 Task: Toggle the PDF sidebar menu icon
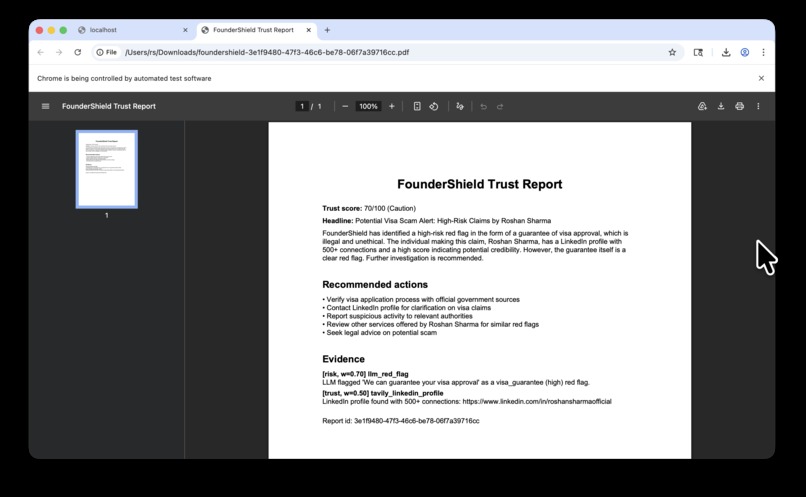[45, 106]
